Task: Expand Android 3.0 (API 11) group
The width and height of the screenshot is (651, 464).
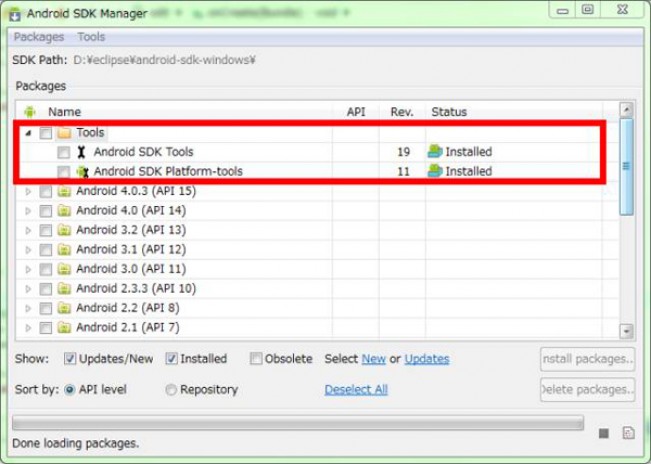Action: 28,269
